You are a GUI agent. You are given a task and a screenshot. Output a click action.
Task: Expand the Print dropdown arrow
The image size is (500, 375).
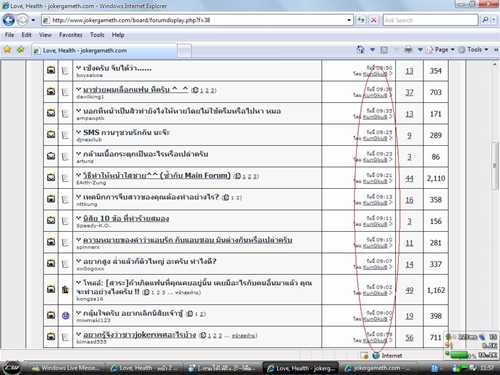coord(420,50)
